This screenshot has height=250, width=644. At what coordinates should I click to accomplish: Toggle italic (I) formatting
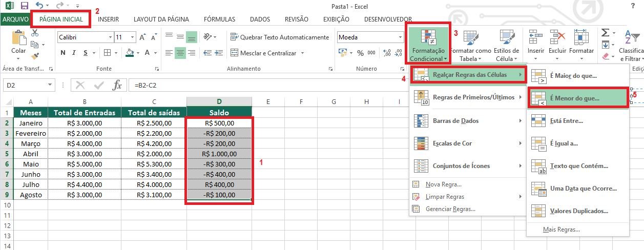click(x=75, y=53)
